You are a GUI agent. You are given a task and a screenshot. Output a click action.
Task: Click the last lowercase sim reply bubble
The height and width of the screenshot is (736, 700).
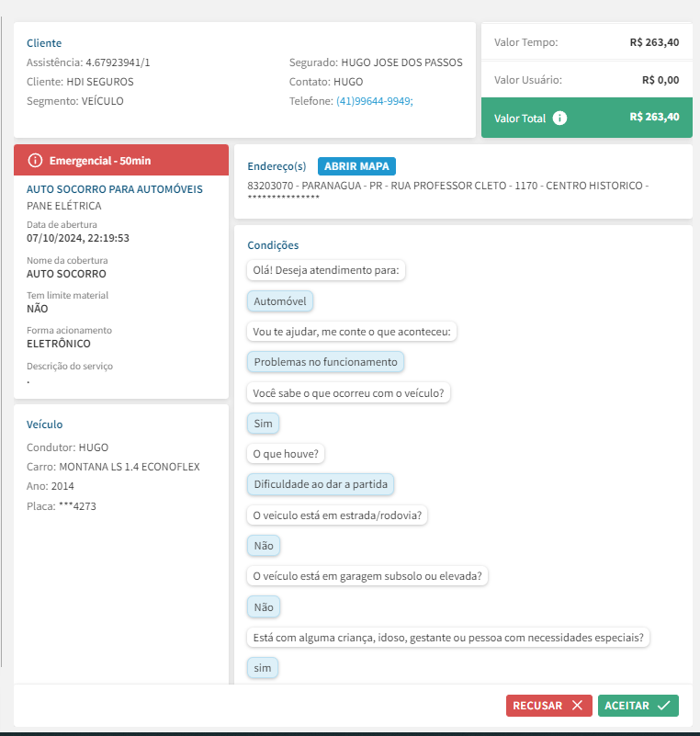(263, 668)
